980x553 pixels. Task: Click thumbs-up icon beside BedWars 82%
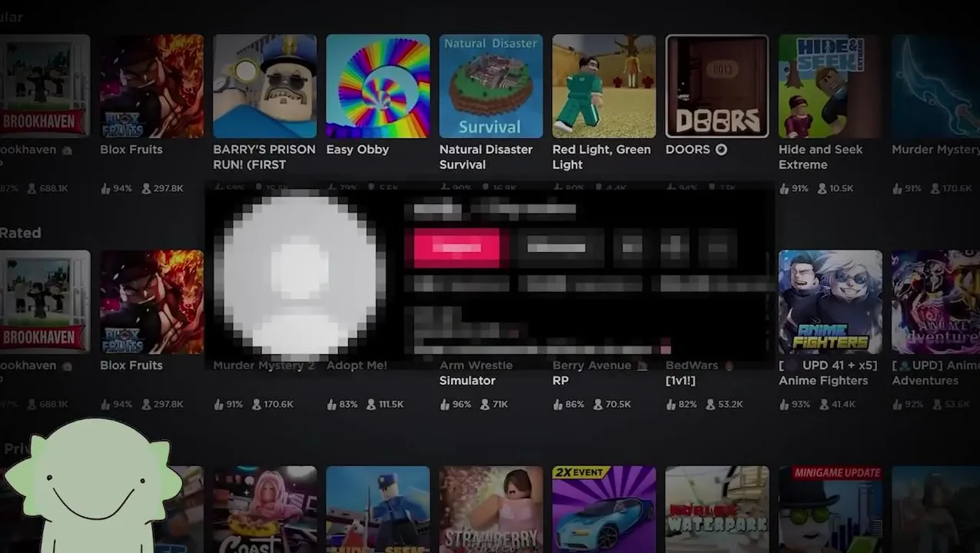tap(671, 404)
